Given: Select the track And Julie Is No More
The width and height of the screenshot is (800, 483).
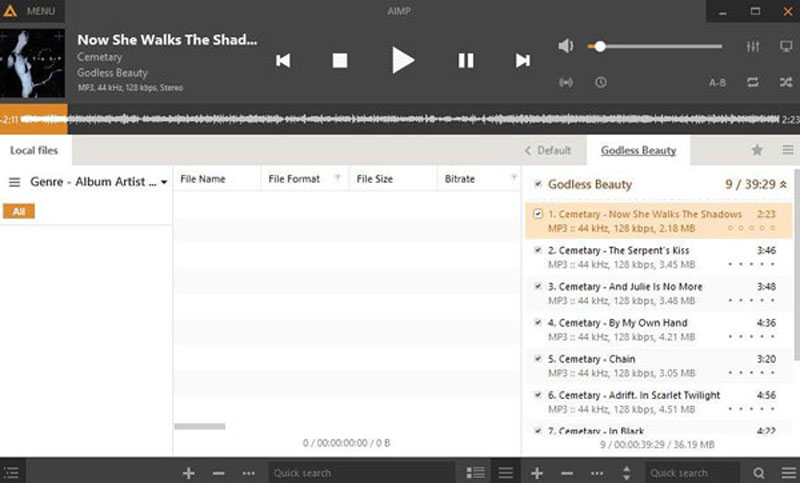Looking at the screenshot, I should (659, 294).
